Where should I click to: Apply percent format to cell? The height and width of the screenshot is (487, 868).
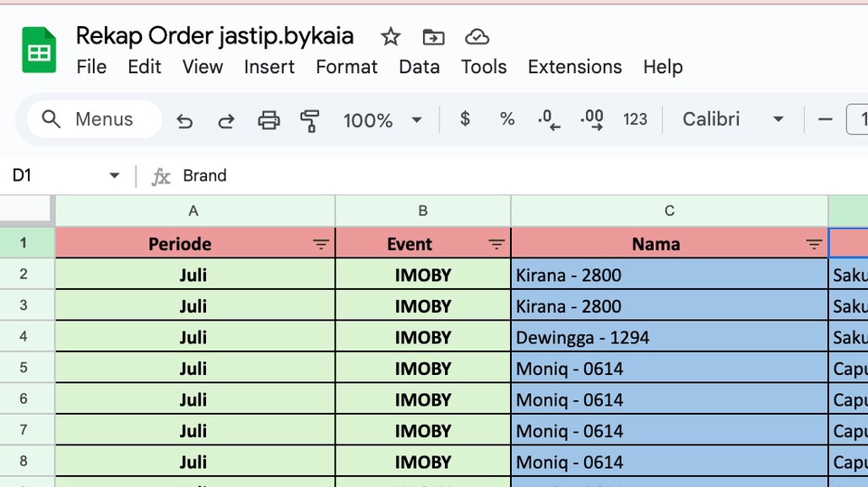tap(507, 119)
